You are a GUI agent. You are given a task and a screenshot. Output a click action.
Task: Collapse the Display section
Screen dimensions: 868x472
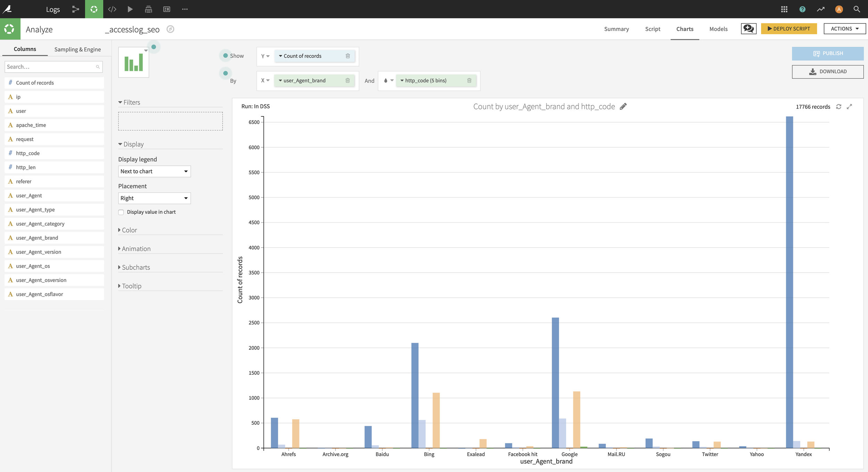click(131, 144)
